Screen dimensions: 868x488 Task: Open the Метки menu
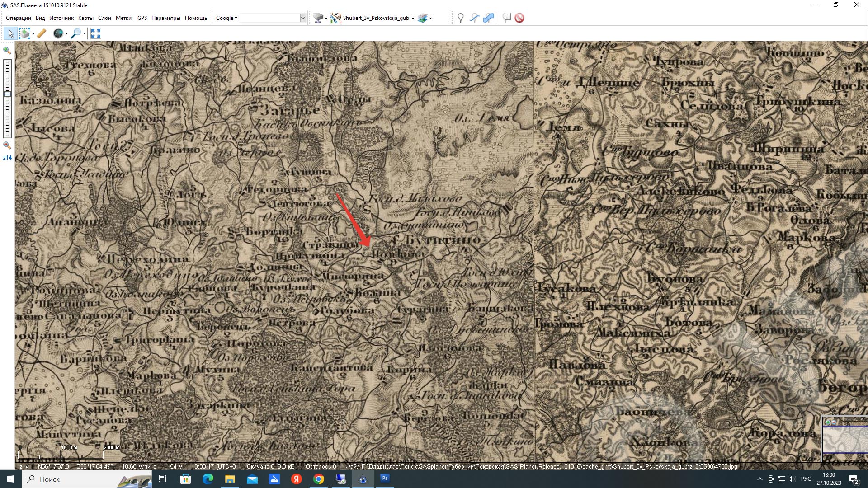(x=123, y=18)
